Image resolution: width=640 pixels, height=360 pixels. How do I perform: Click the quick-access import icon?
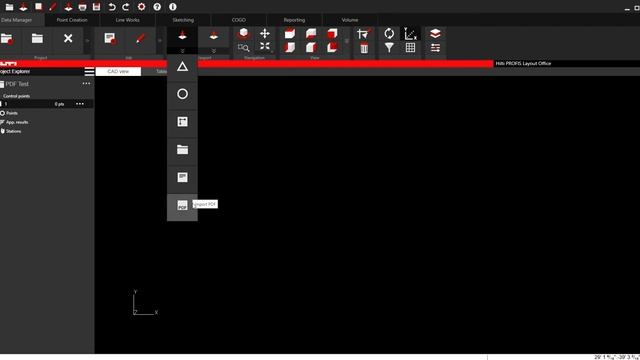tap(24, 7)
